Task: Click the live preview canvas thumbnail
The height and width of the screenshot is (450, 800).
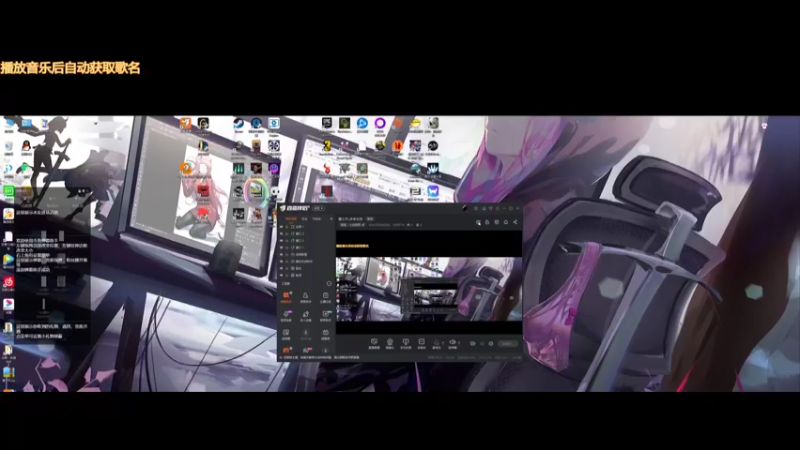Action: [x=429, y=283]
